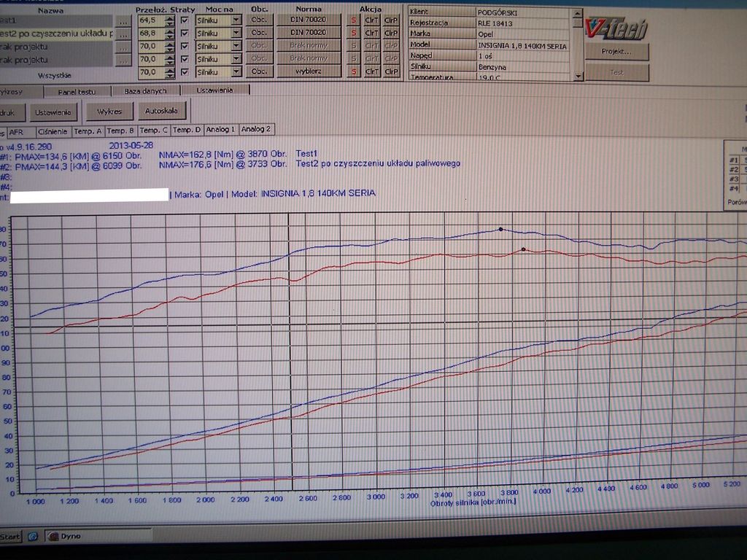747x560 pixels.
Task: Open the Moc na dropdown in the Wszystkie row
Action: click(x=236, y=71)
